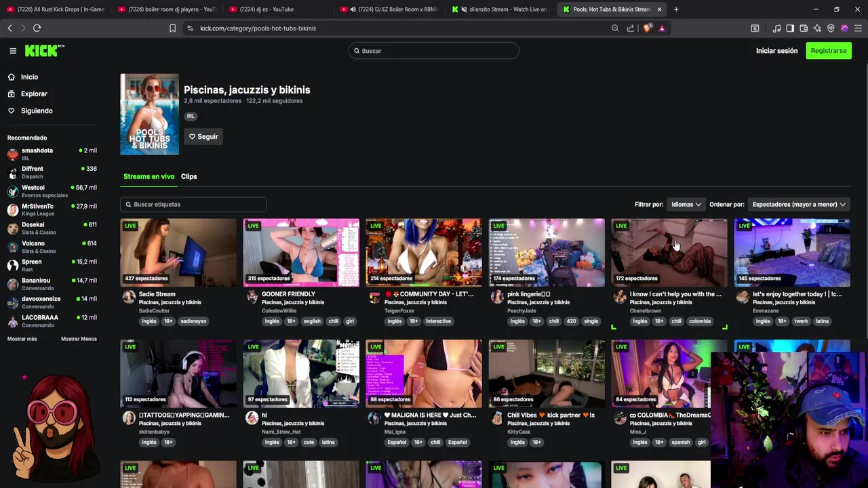868x488 pixels.
Task: Open the zoom magnifier in address bar
Action: pos(615,28)
